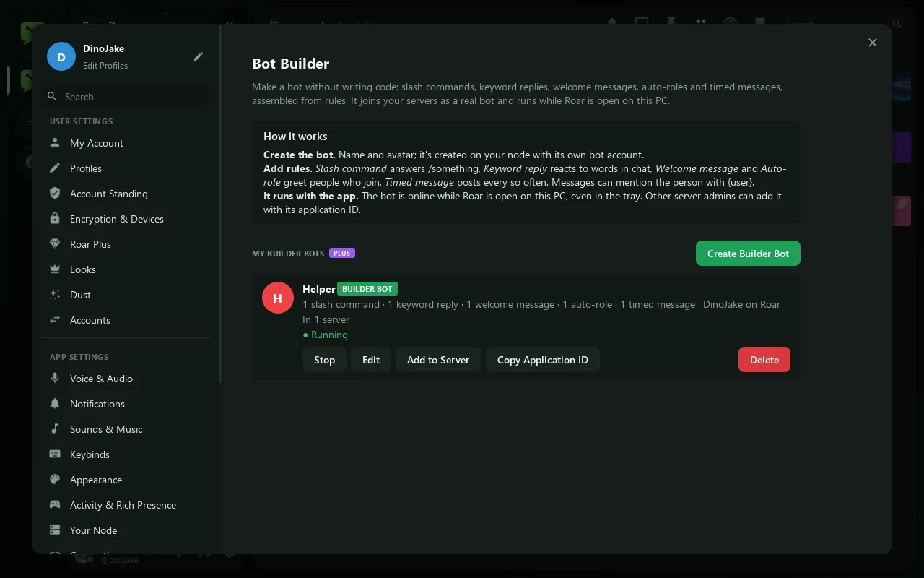Open Appearance settings

pyautogui.click(x=126, y=480)
